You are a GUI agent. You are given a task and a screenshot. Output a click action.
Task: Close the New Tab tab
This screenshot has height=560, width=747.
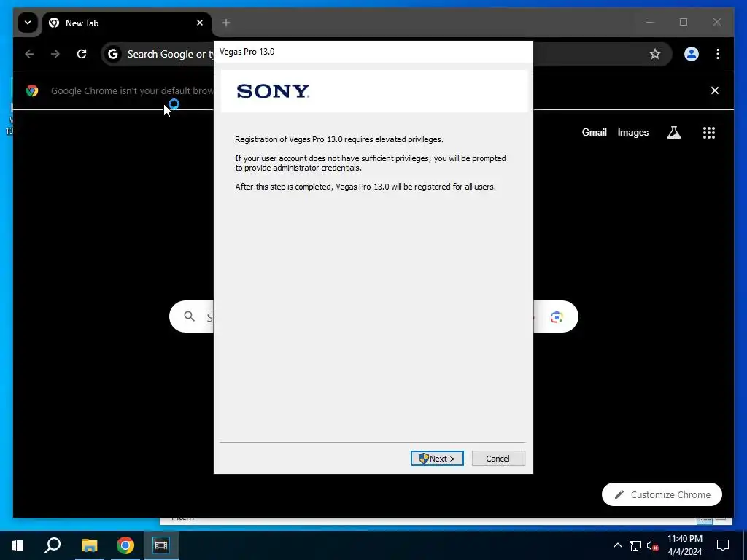coord(200,23)
